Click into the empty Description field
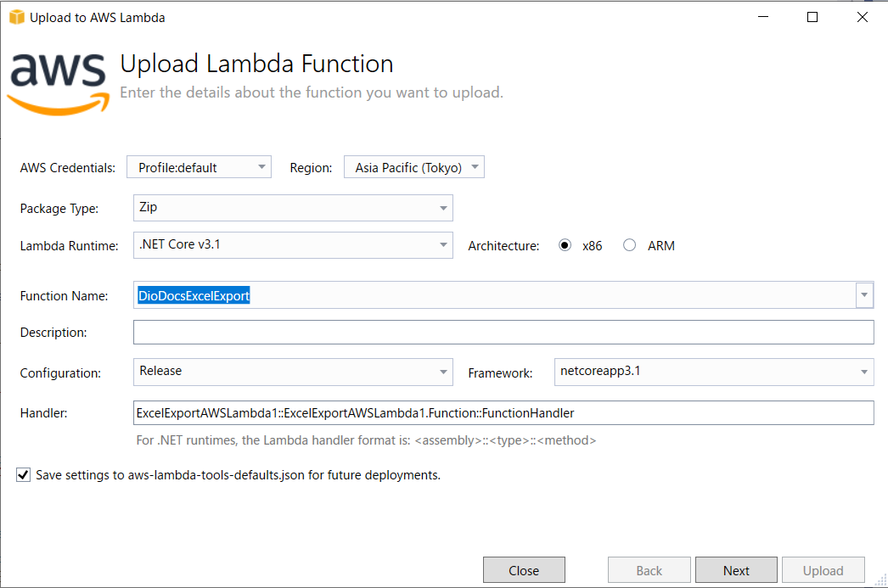 503,333
